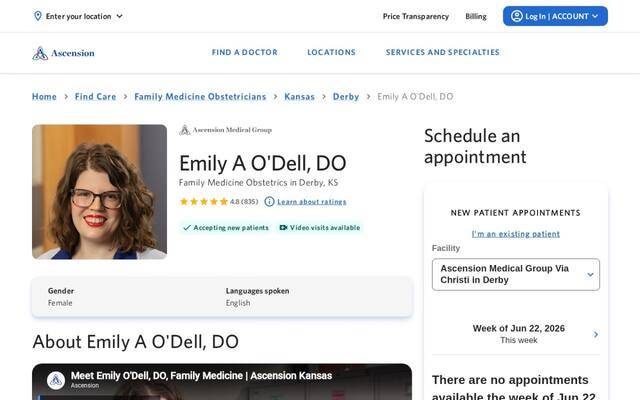Click the Gender Female text

61,297
